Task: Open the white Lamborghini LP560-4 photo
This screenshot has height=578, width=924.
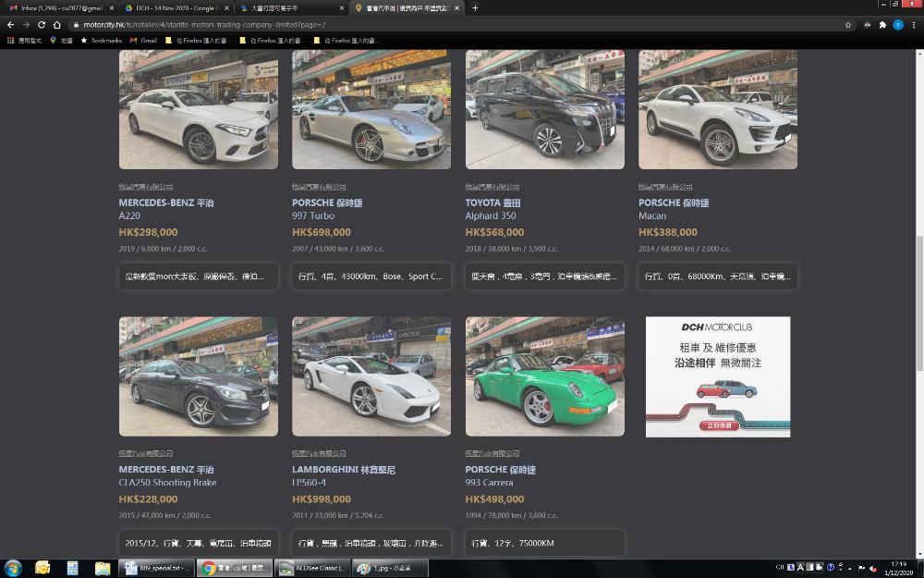Action: [x=371, y=376]
